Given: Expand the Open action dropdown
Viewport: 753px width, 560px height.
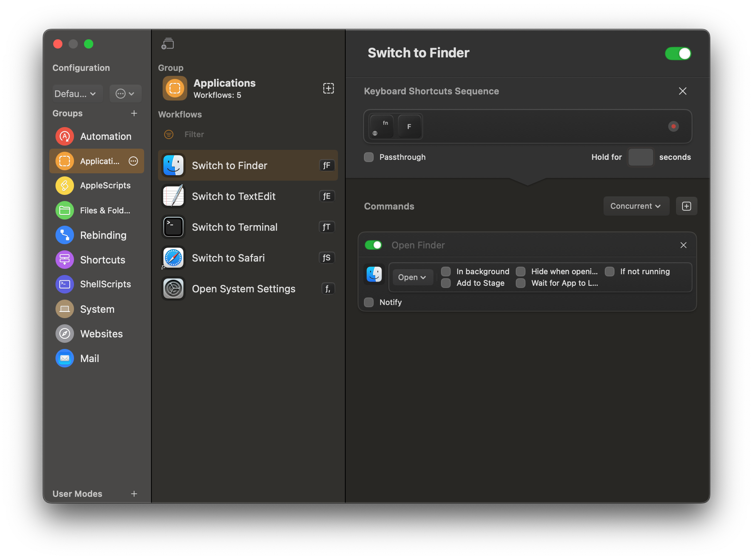Looking at the screenshot, I should [412, 277].
